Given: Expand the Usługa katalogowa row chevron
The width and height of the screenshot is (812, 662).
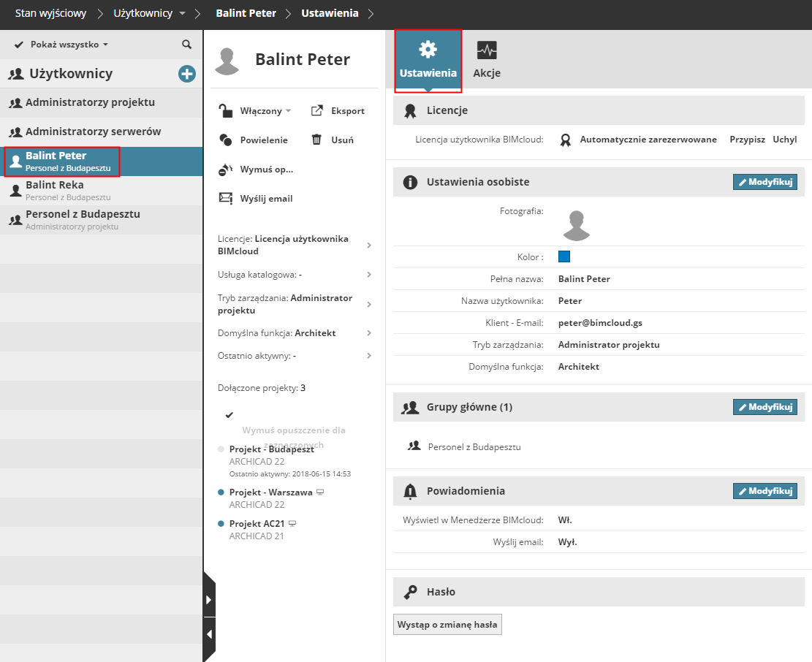Looking at the screenshot, I should (x=369, y=274).
